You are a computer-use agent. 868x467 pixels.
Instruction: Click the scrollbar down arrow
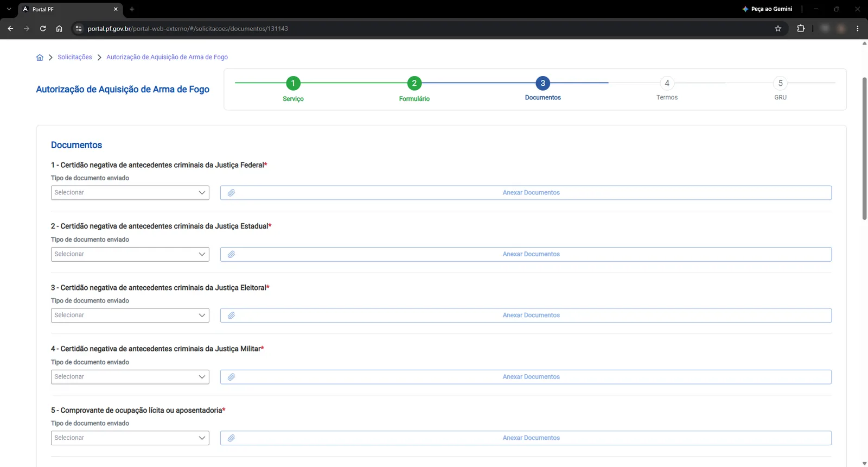(864, 463)
